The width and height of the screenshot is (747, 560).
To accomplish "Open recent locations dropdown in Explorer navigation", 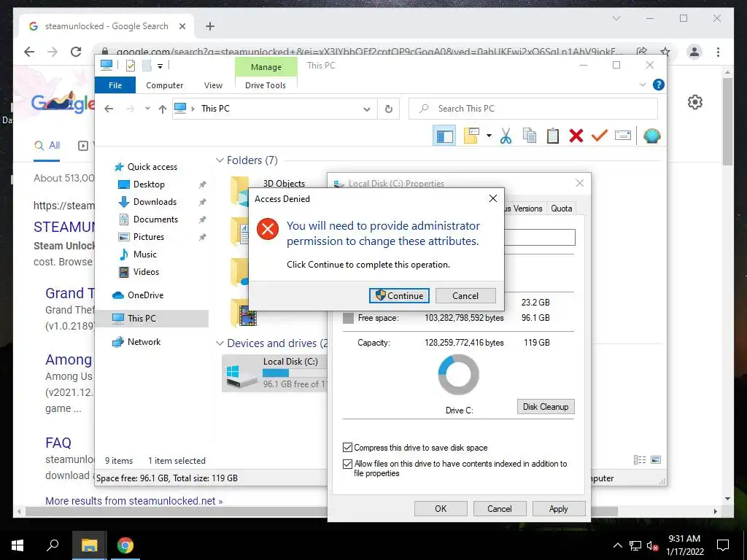I will (147, 109).
